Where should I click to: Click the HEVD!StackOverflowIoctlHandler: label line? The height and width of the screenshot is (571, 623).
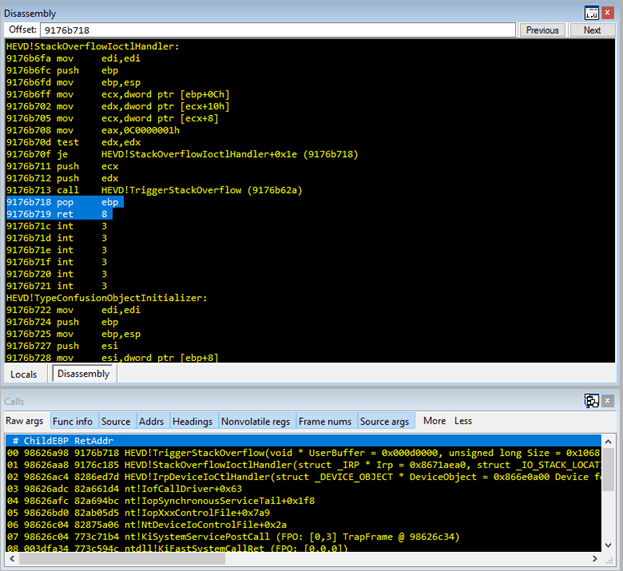93,46
